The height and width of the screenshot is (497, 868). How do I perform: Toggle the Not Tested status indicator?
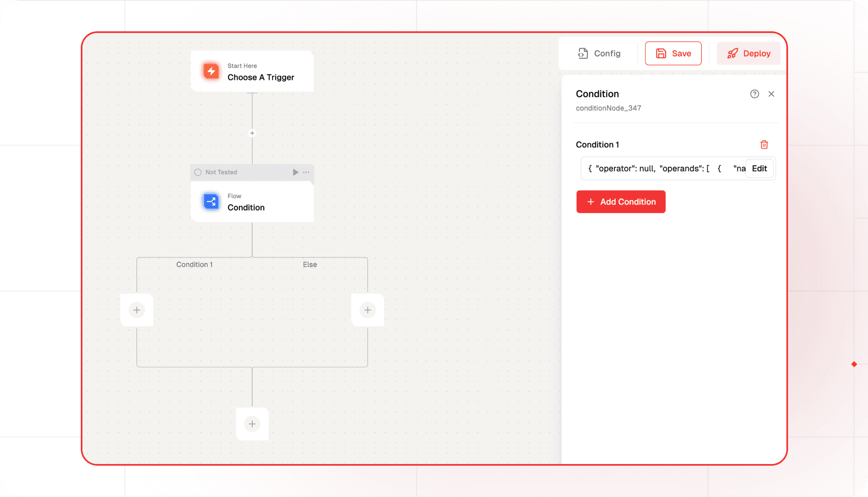pyautogui.click(x=198, y=172)
